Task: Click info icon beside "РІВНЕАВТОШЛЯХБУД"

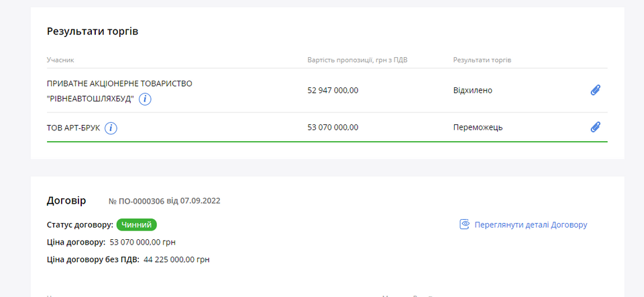Action: (x=146, y=99)
